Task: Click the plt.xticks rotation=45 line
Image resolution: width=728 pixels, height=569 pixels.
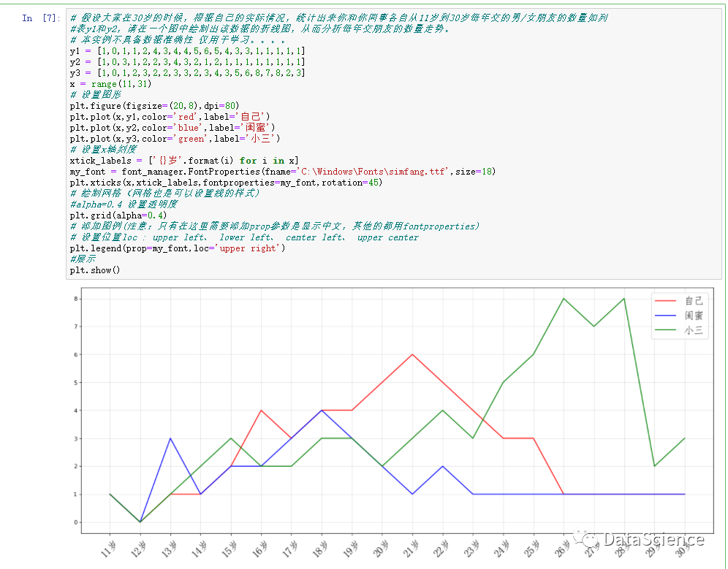Action: point(226,183)
